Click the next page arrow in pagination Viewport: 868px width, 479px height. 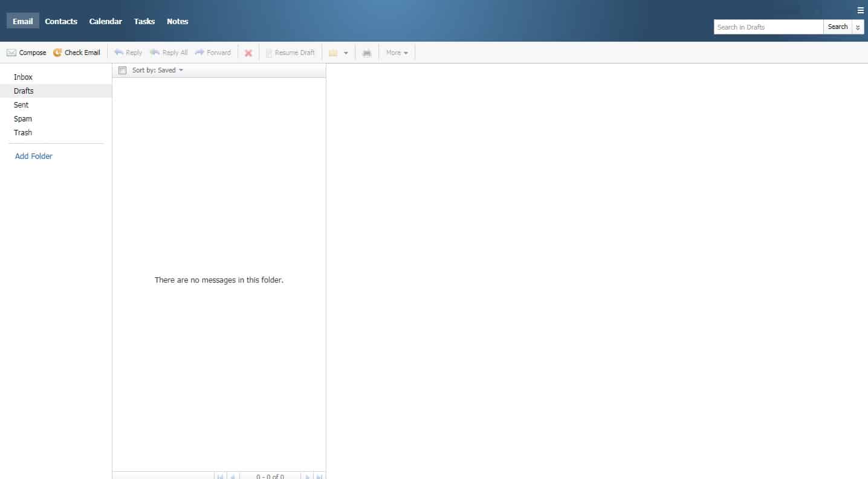pyautogui.click(x=308, y=477)
